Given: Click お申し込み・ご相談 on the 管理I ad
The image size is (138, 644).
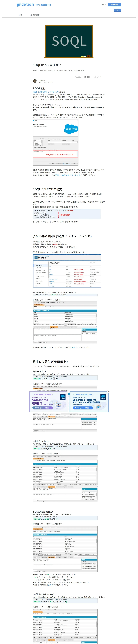Looking at the screenshot, I should coord(43,408).
